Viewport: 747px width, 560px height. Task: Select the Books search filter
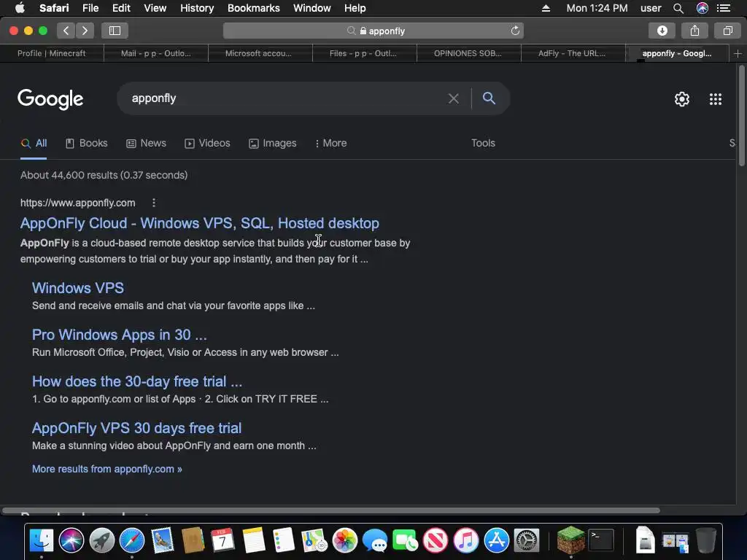[x=86, y=144]
